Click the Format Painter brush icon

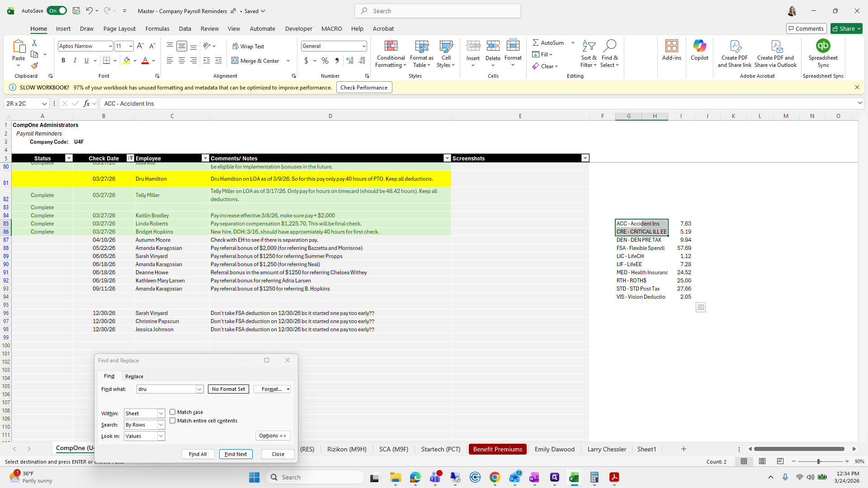click(34, 66)
